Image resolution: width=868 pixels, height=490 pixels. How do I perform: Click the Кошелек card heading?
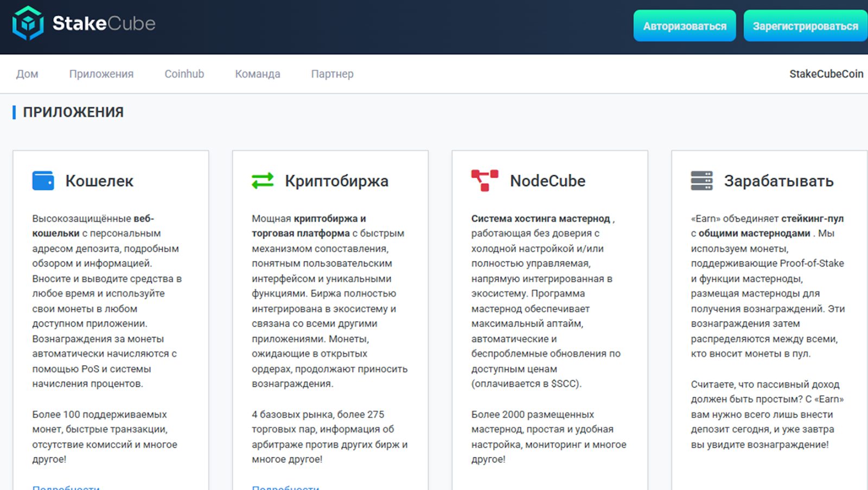click(99, 181)
